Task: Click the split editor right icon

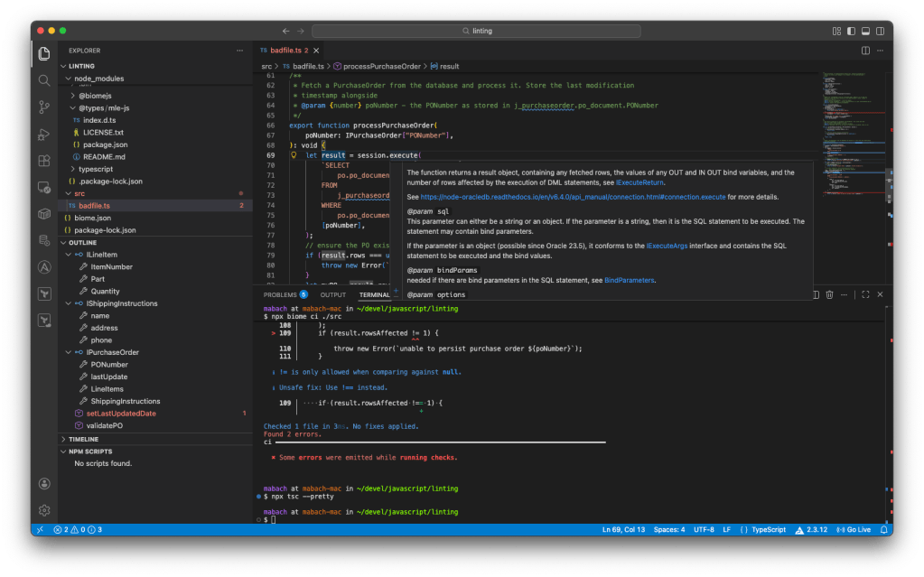Action: pos(865,51)
